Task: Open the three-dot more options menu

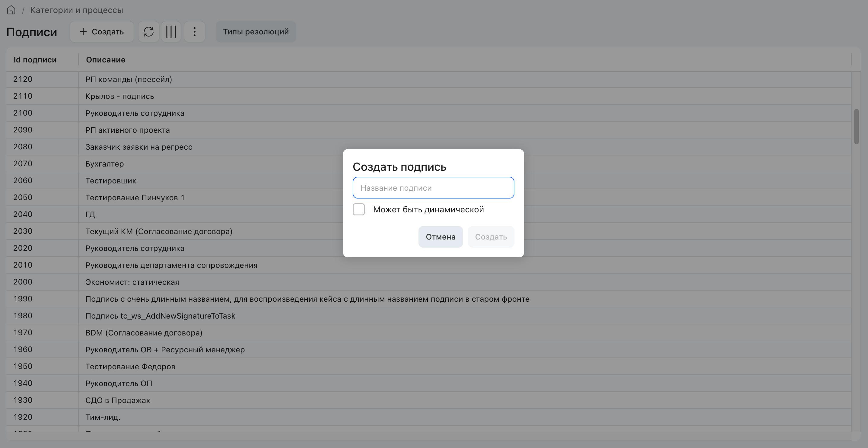Action: pyautogui.click(x=194, y=32)
